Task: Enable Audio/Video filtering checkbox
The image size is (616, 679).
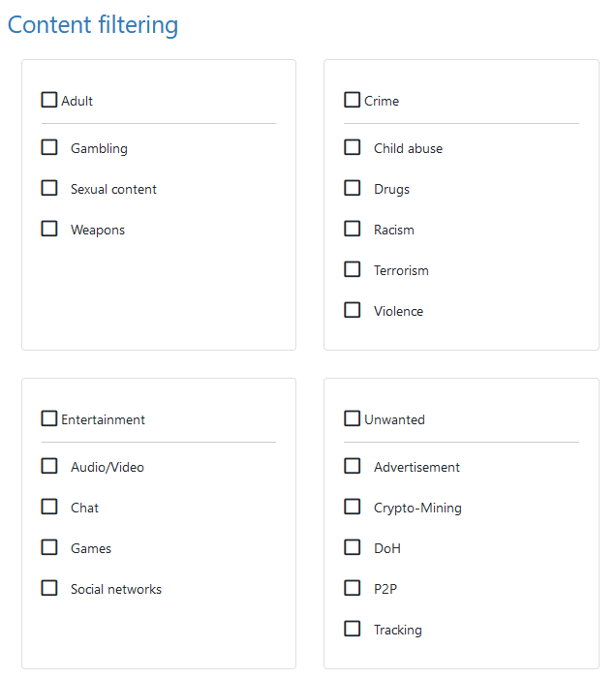Action: pyautogui.click(x=49, y=466)
